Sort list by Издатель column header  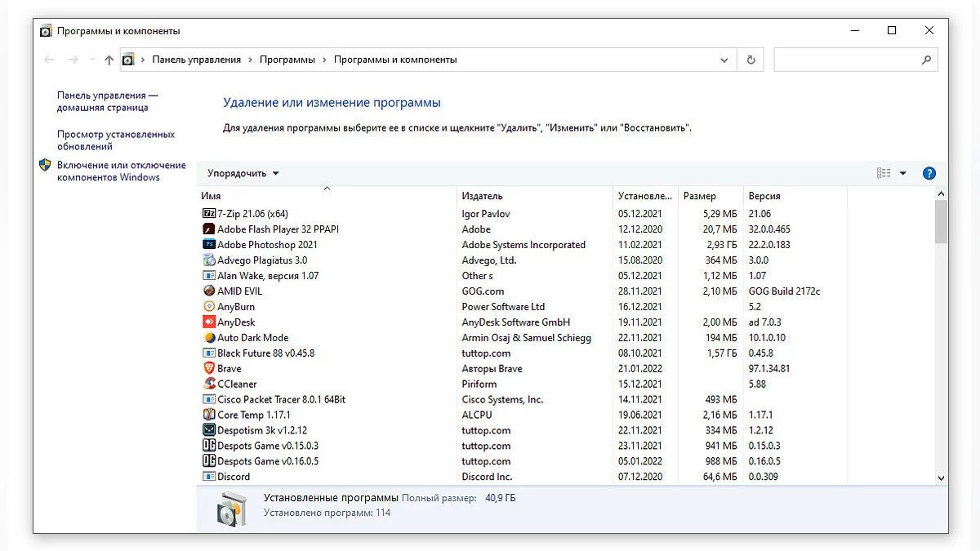[482, 196]
